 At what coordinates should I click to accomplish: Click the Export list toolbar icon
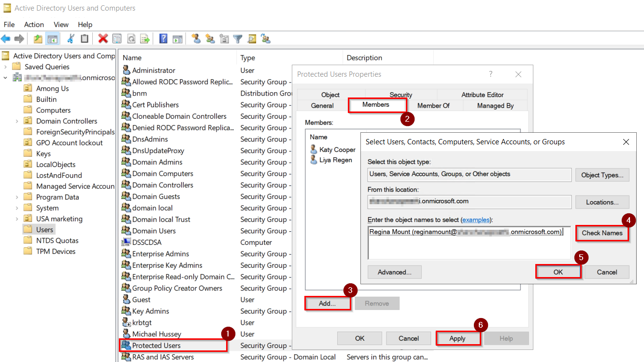click(x=144, y=39)
